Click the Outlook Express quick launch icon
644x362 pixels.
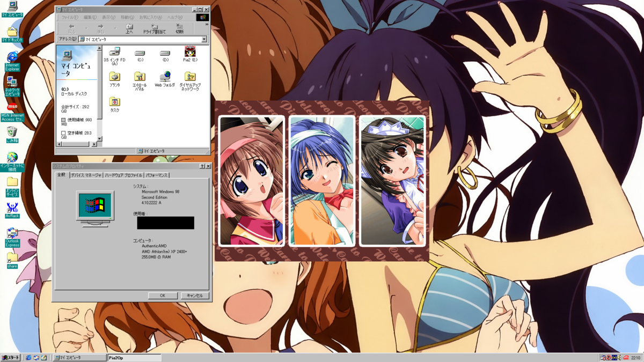pos(36,358)
